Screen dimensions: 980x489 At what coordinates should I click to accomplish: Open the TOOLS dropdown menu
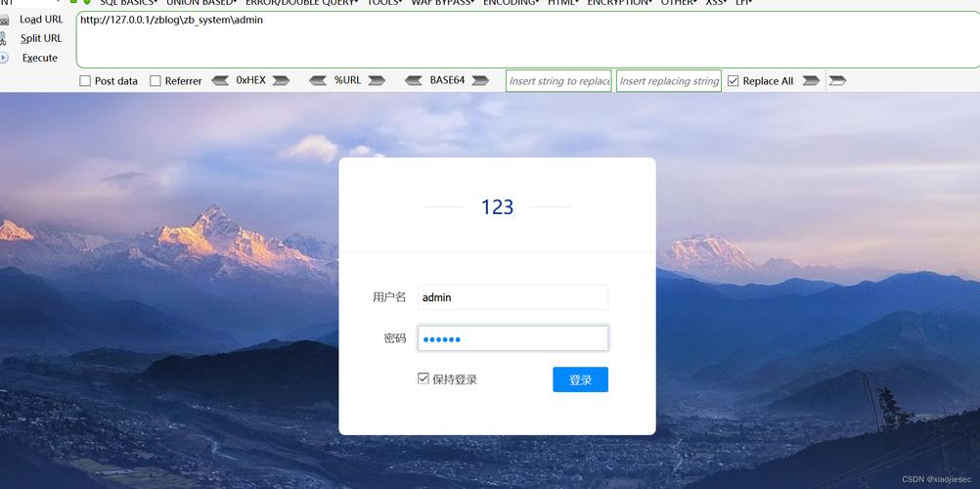385,3
